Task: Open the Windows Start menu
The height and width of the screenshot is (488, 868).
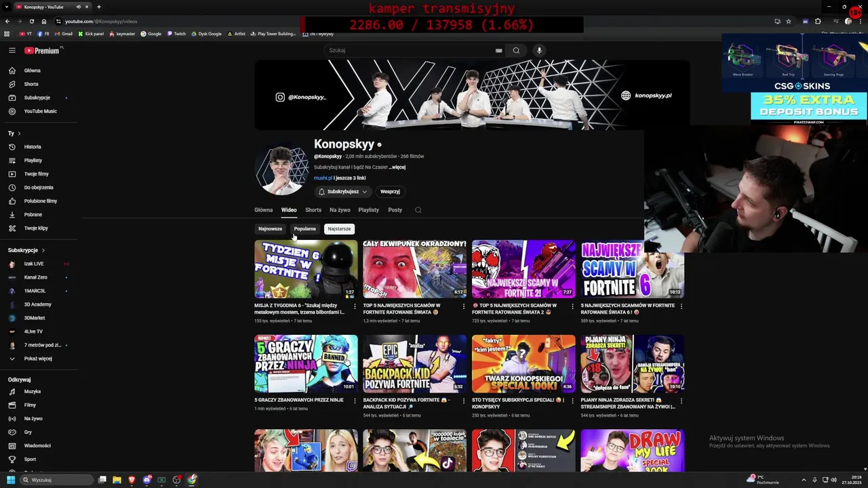Action: pyautogui.click(x=10, y=480)
